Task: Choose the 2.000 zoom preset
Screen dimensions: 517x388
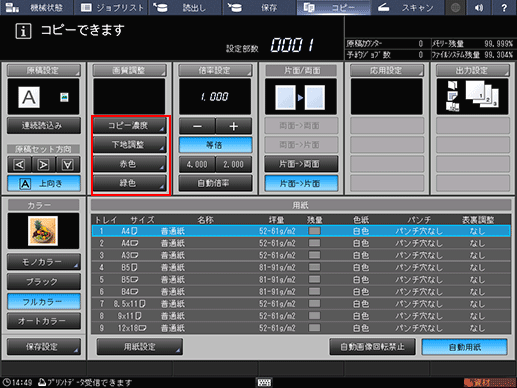Action: click(x=234, y=164)
